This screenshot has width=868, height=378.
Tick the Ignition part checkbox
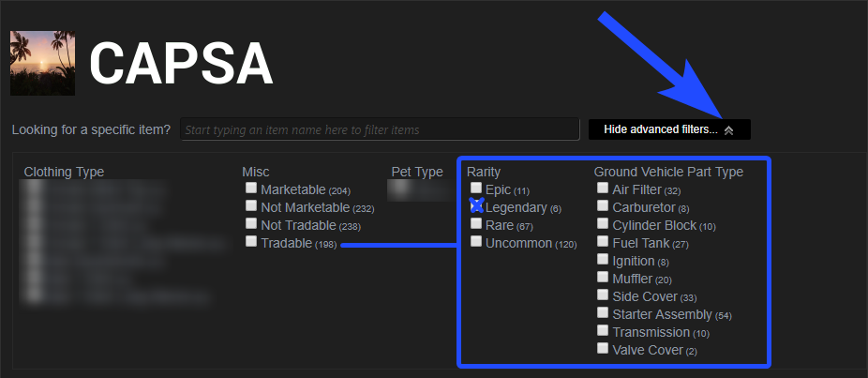pyautogui.click(x=603, y=260)
